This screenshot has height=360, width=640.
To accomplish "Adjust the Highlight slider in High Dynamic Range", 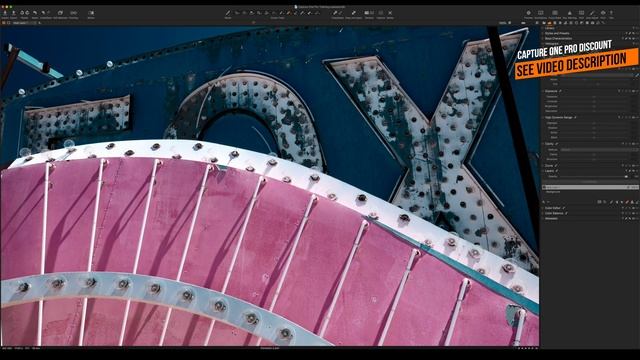I will [x=594, y=123].
